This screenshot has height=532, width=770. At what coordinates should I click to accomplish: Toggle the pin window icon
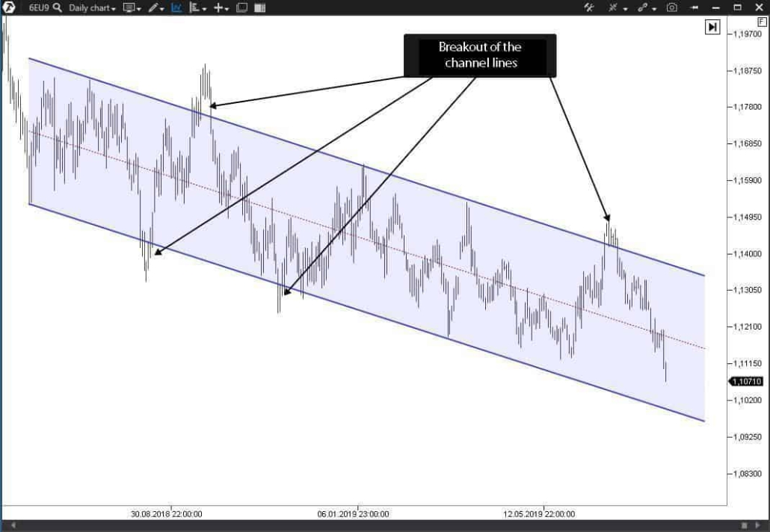[x=694, y=7]
